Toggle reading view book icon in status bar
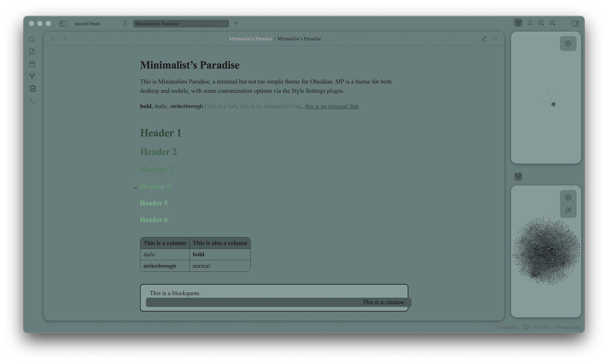The width and height of the screenshot is (608, 364). click(525, 327)
